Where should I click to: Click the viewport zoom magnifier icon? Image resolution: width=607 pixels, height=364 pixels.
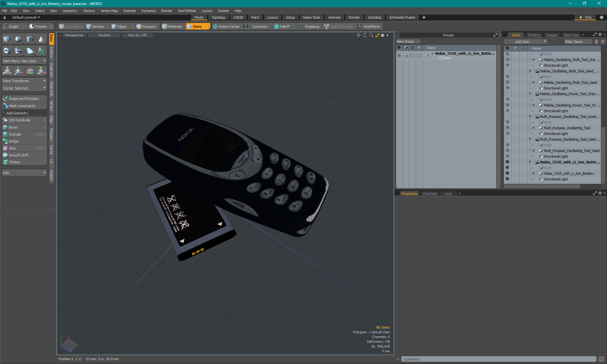point(371,35)
